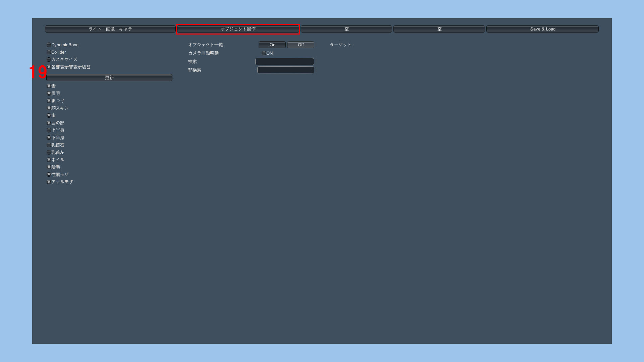Enable カメラ自動移動 ON toggle
644x362 pixels.
pos(264,53)
